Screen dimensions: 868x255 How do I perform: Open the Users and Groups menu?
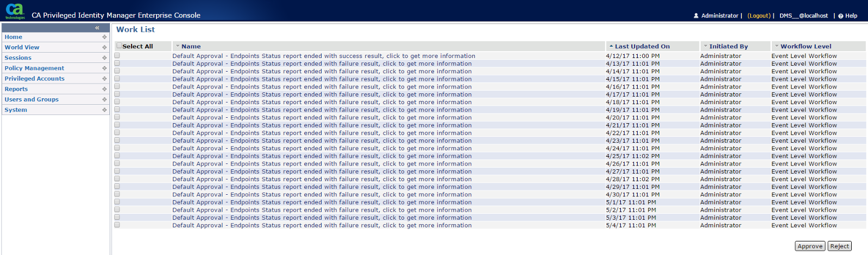pos(32,99)
